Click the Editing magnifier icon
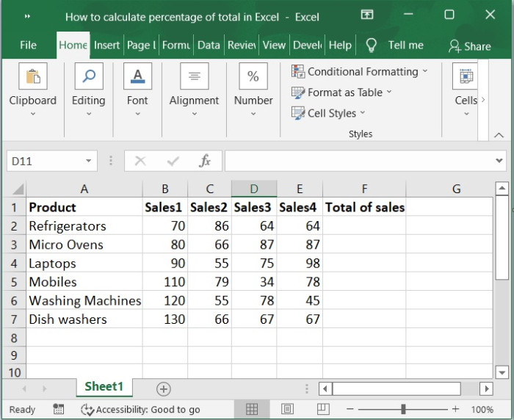 [88, 77]
